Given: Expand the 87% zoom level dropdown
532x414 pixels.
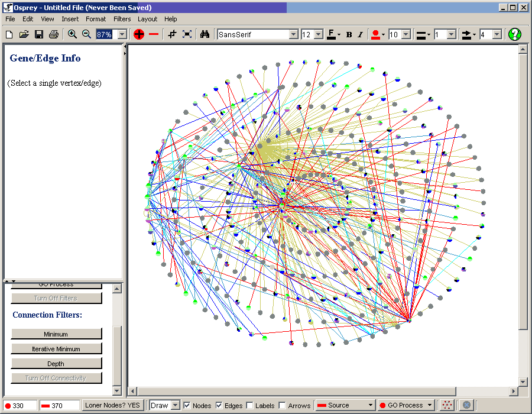Looking at the screenshot, I should [122, 35].
